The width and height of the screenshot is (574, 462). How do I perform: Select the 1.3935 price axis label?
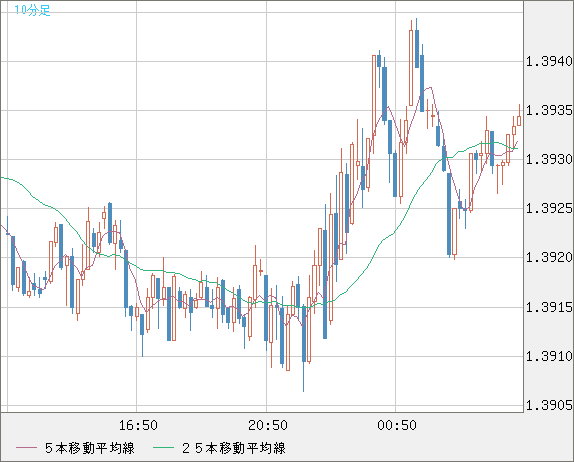549,110
